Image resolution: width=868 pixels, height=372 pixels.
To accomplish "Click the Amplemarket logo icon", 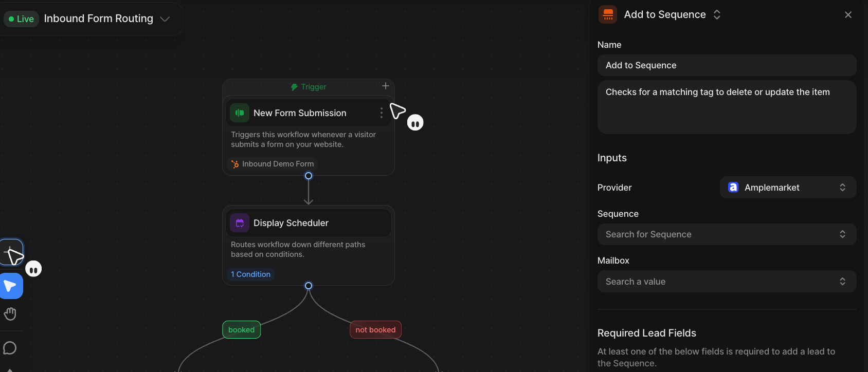I will (x=733, y=188).
